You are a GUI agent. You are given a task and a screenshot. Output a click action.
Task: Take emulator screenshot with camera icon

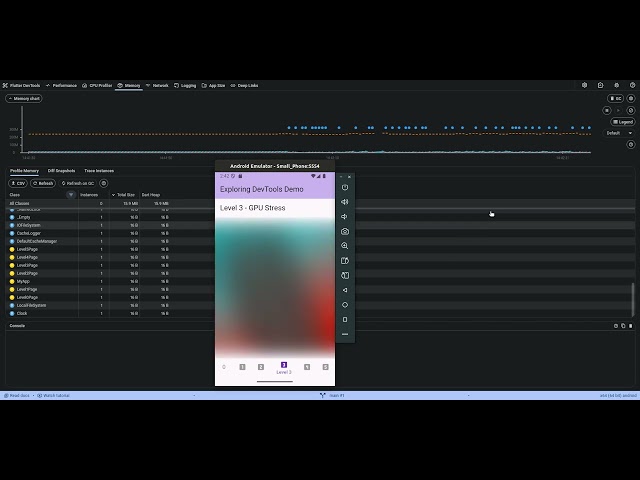345,231
